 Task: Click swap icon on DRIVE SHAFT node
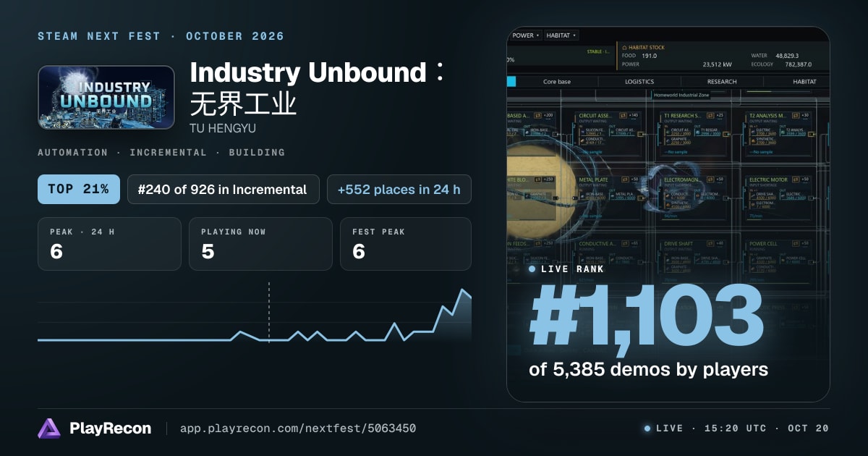click(710, 243)
